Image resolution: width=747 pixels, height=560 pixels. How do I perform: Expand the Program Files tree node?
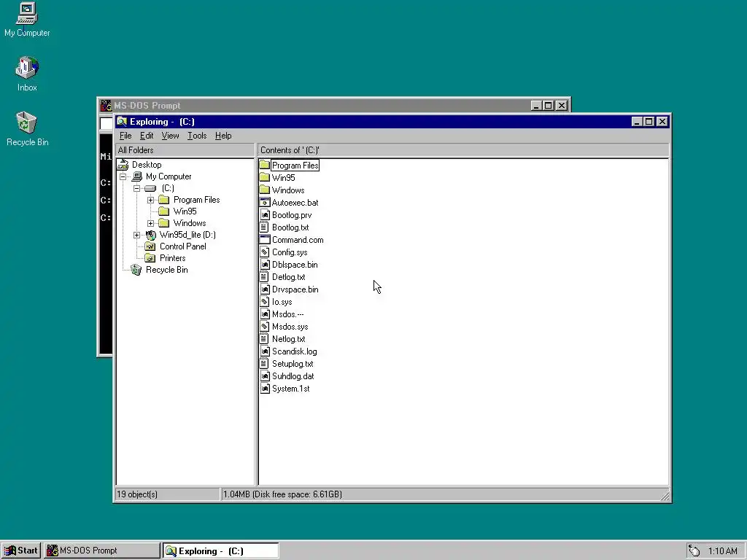[x=150, y=200]
